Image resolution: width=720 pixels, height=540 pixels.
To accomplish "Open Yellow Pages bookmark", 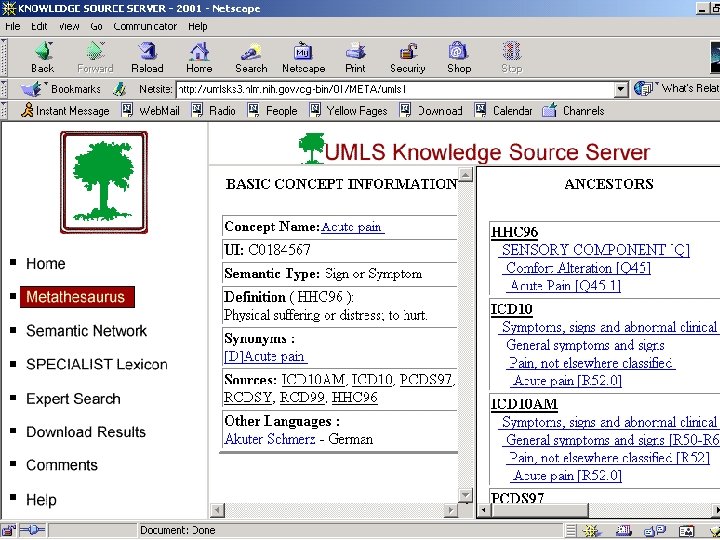I will click(x=349, y=111).
